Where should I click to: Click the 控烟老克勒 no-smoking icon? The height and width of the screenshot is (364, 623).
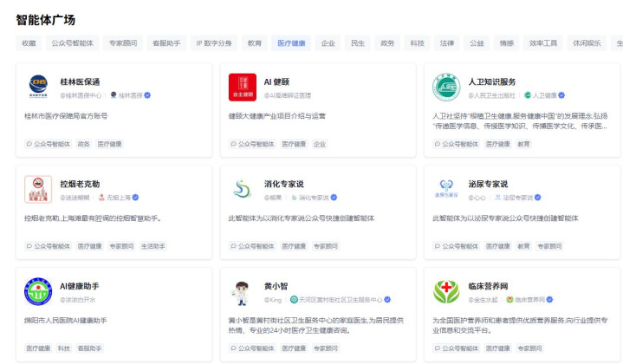(x=38, y=190)
